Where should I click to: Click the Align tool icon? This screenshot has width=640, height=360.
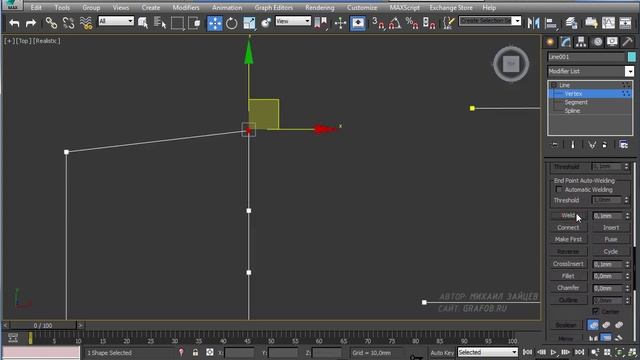[x=551, y=23]
